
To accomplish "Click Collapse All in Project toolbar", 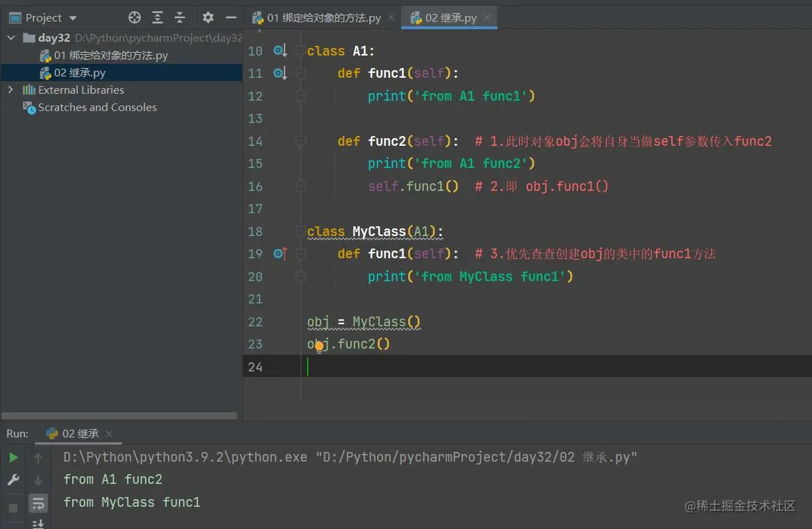I will click(x=180, y=17).
